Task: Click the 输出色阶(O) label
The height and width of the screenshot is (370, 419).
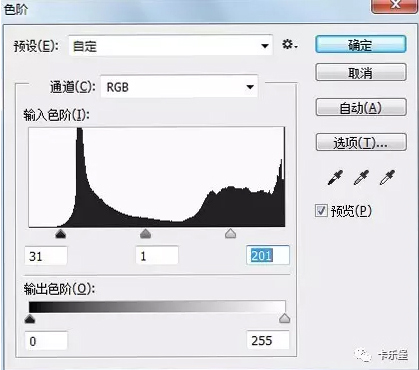Action: [x=59, y=289]
